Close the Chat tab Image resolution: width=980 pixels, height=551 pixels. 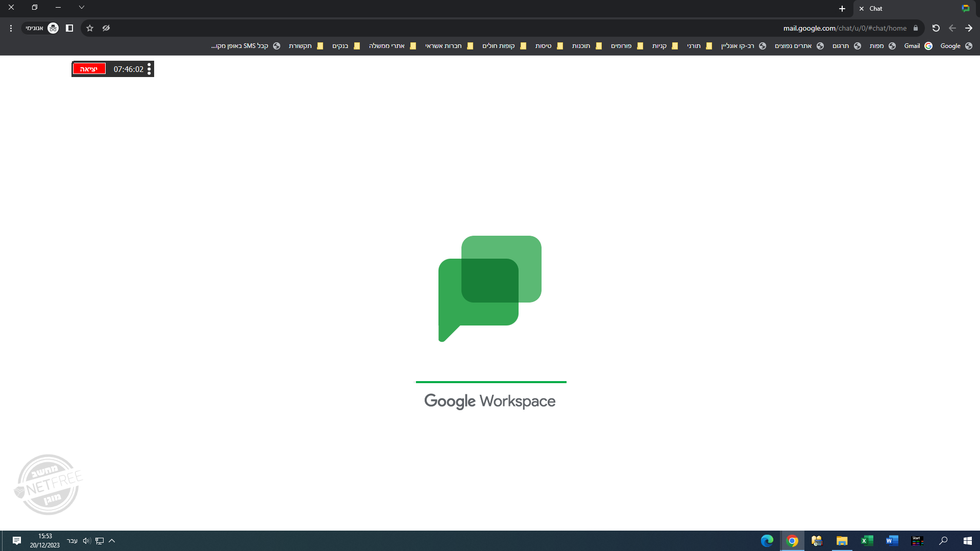click(x=862, y=9)
